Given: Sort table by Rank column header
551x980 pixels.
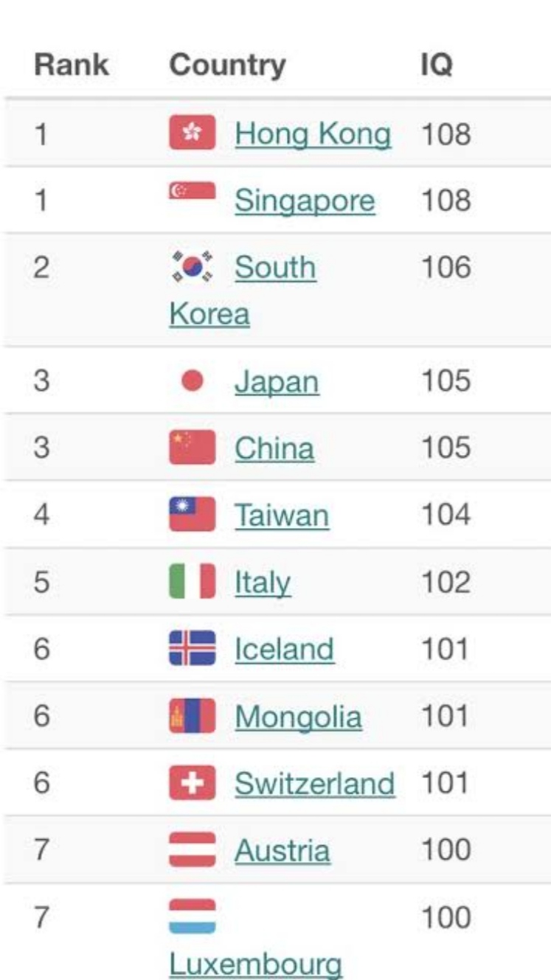Looking at the screenshot, I should point(71,65).
